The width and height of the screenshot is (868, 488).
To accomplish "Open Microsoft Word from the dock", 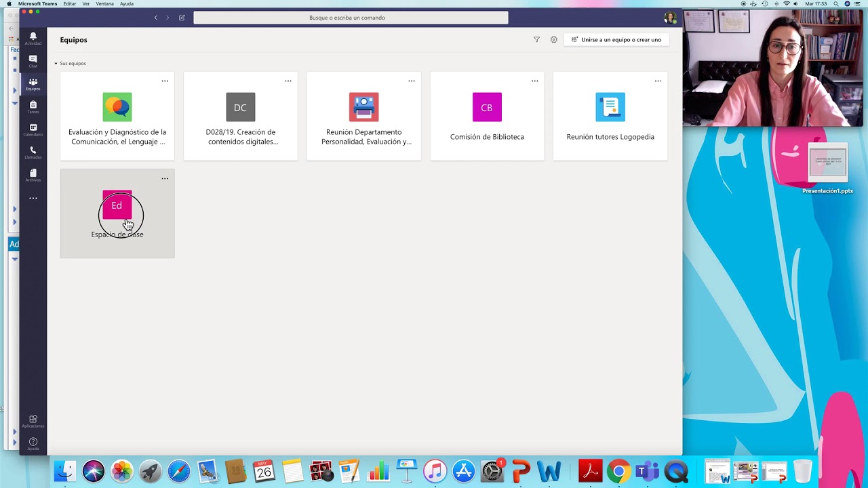I will point(549,471).
